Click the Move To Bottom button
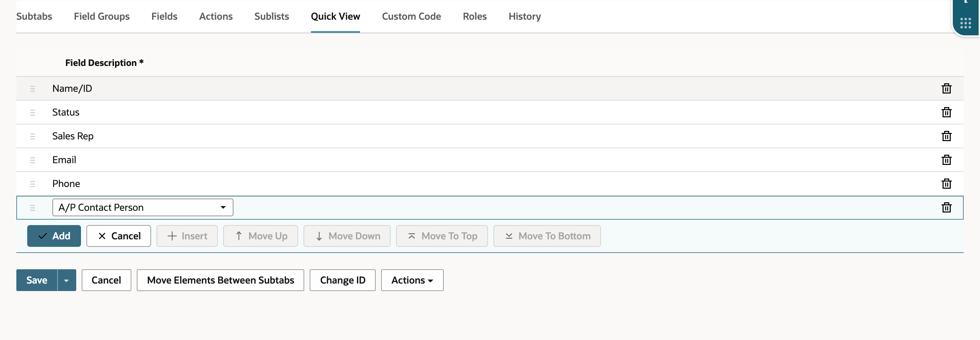Viewport: 980px width, 340px height. [547, 236]
